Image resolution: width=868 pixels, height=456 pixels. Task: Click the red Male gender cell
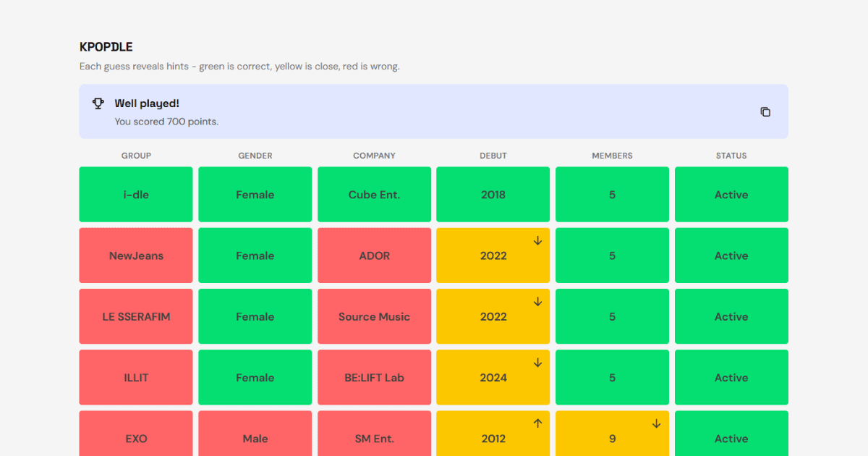pos(255,436)
